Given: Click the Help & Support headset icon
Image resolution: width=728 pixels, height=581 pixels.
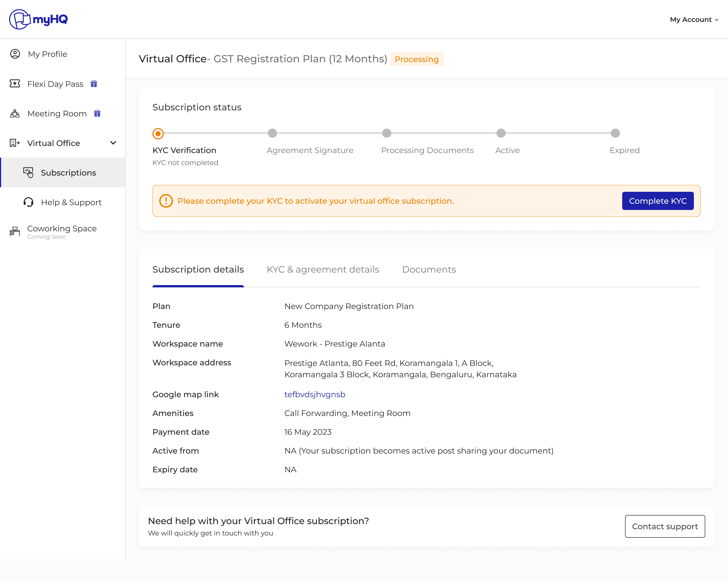Looking at the screenshot, I should point(28,202).
